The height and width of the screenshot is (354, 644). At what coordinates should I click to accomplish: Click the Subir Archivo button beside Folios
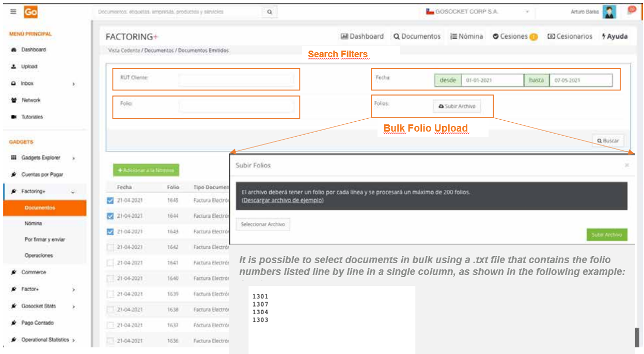coord(457,106)
